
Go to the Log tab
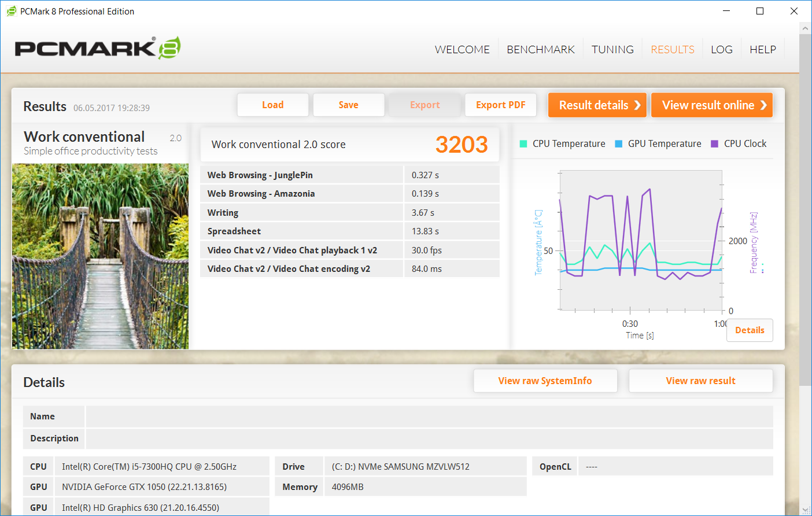pos(721,50)
